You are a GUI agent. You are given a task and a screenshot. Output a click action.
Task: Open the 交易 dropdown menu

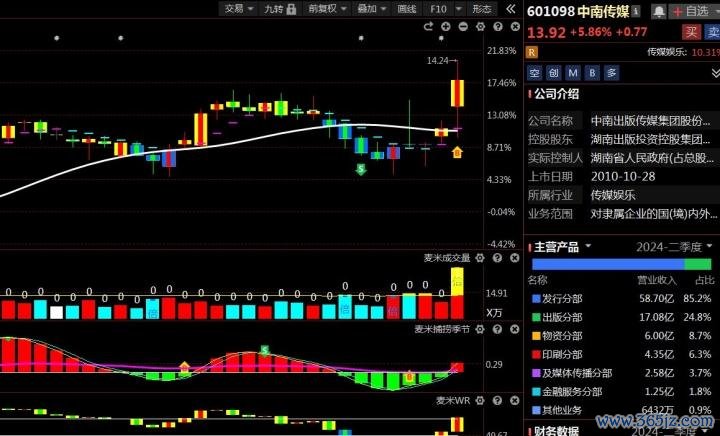238,9
